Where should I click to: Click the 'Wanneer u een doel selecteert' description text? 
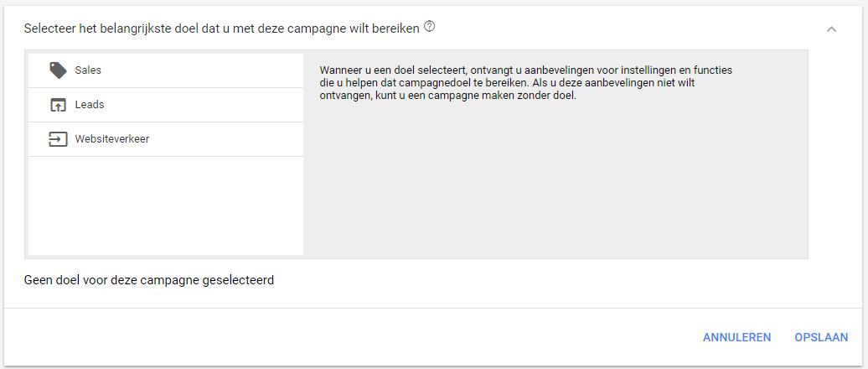tap(526, 83)
